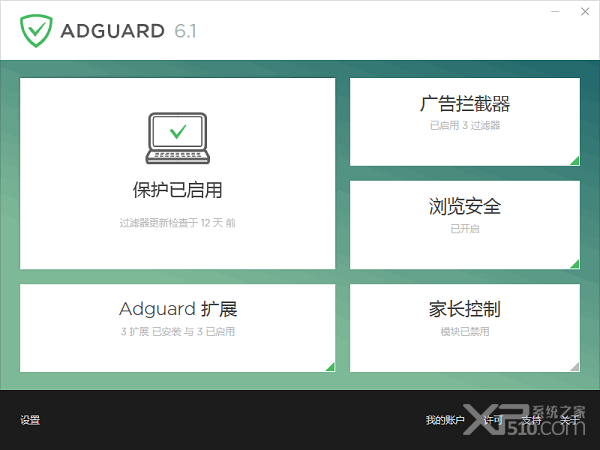
Task: Open the Adguard 扩展 tile
Action: pyautogui.click(x=178, y=328)
